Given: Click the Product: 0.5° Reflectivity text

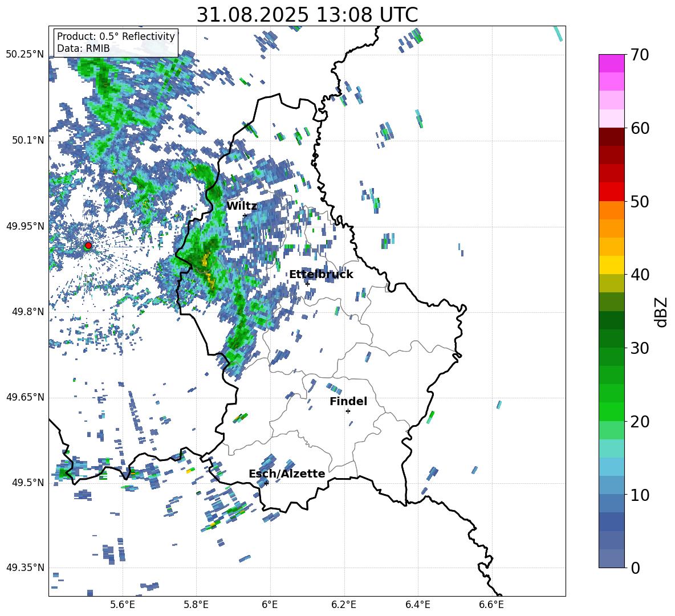Looking at the screenshot, I should (116, 36).
